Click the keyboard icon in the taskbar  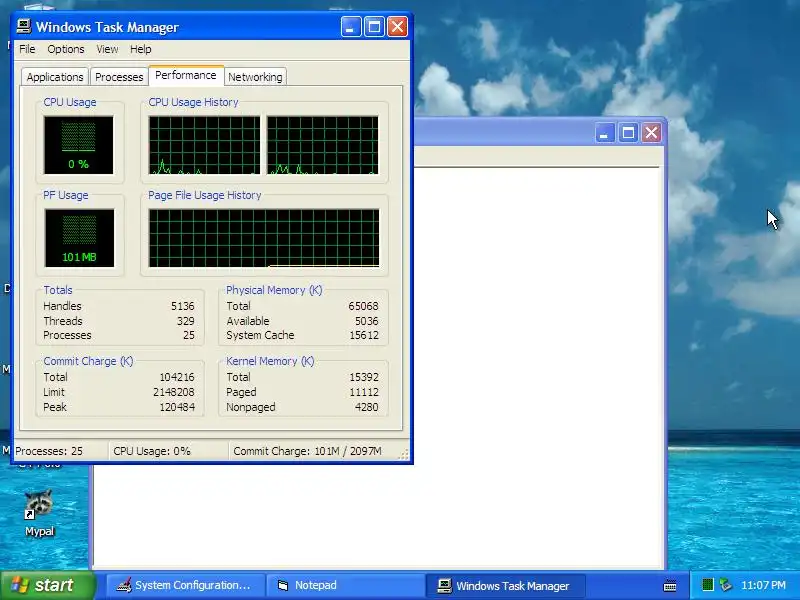tap(669, 586)
